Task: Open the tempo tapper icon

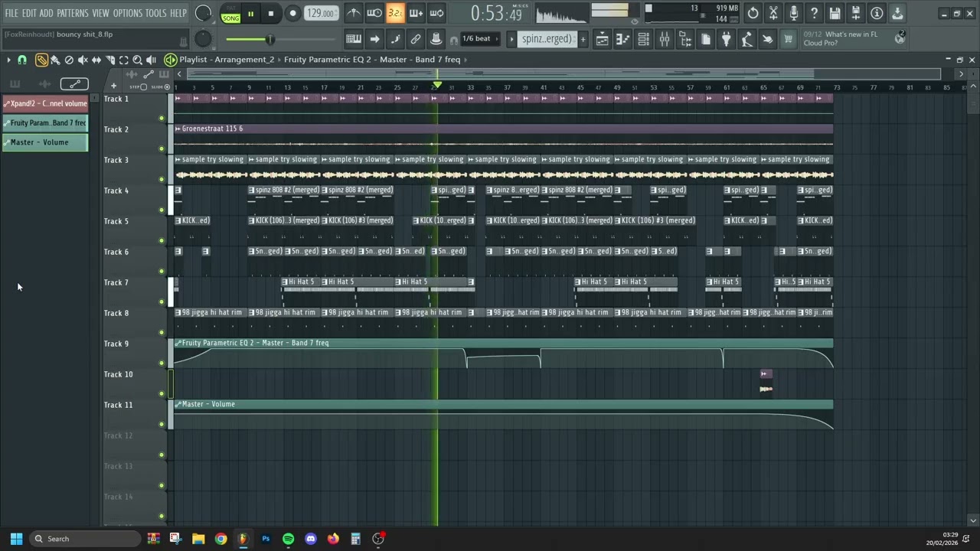Action: [x=747, y=39]
